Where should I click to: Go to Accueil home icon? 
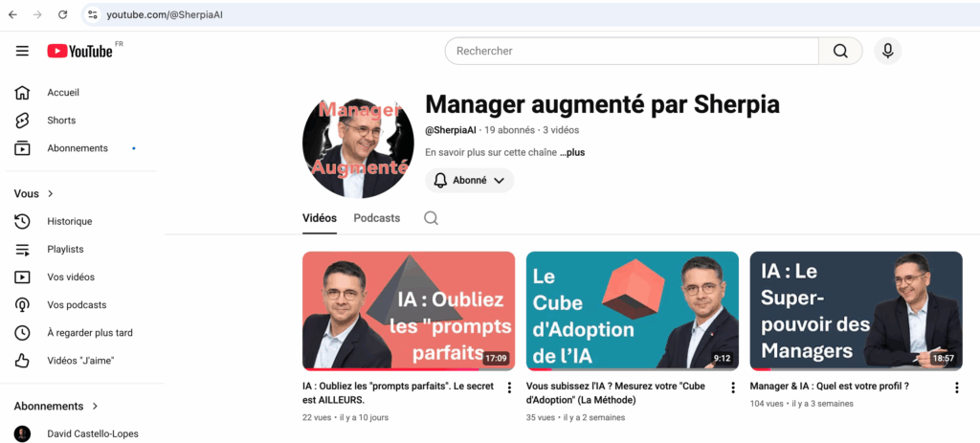(23, 93)
